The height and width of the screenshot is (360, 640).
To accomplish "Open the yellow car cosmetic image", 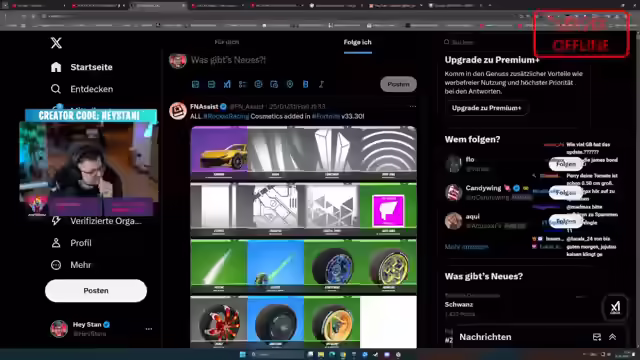I will (x=219, y=153).
